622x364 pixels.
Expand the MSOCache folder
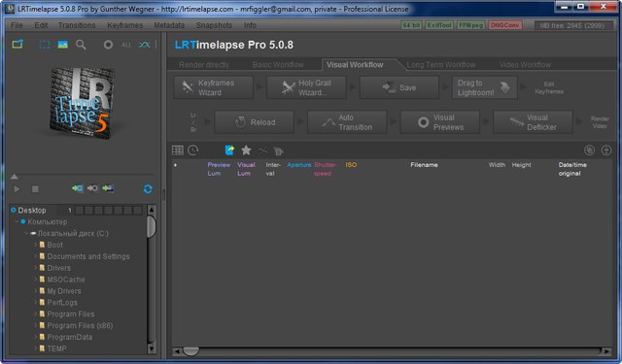(x=36, y=280)
